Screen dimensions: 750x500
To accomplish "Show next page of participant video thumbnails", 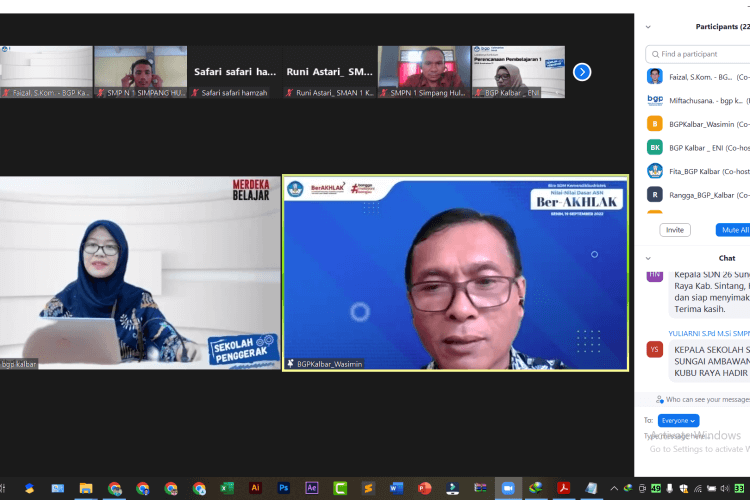I will click(x=582, y=72).
